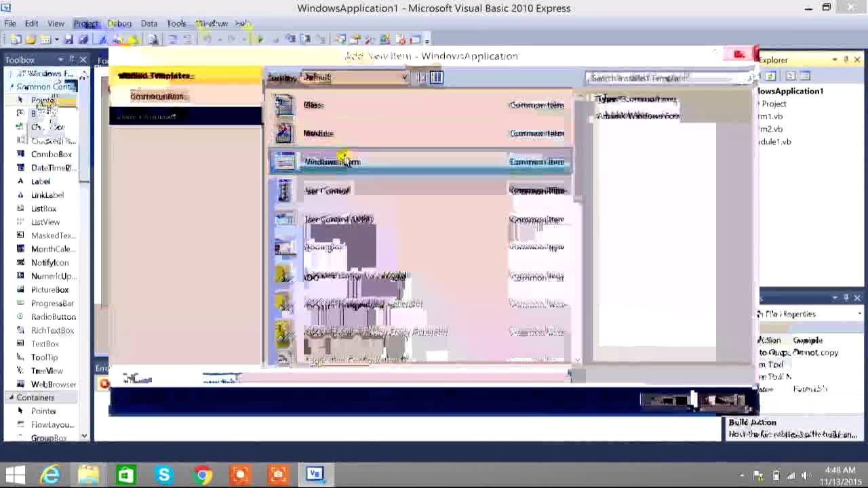Switch template list to medium icons view
868x488 pixels.
pos(437,77)
